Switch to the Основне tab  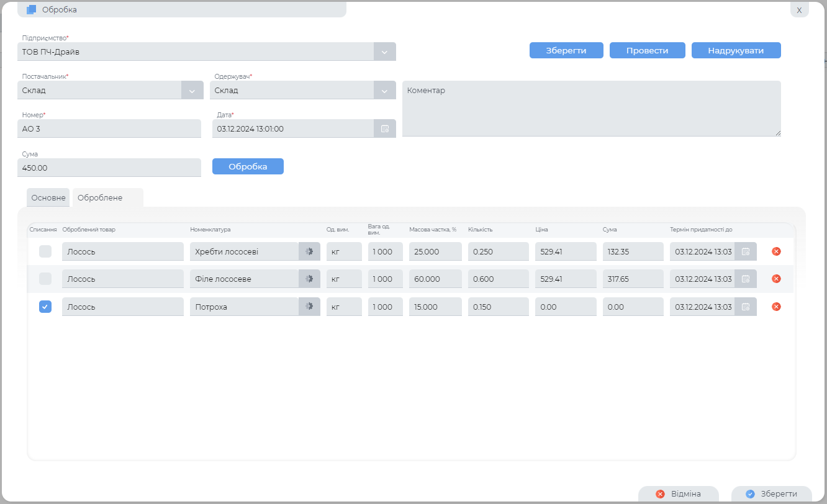[48, 197]
